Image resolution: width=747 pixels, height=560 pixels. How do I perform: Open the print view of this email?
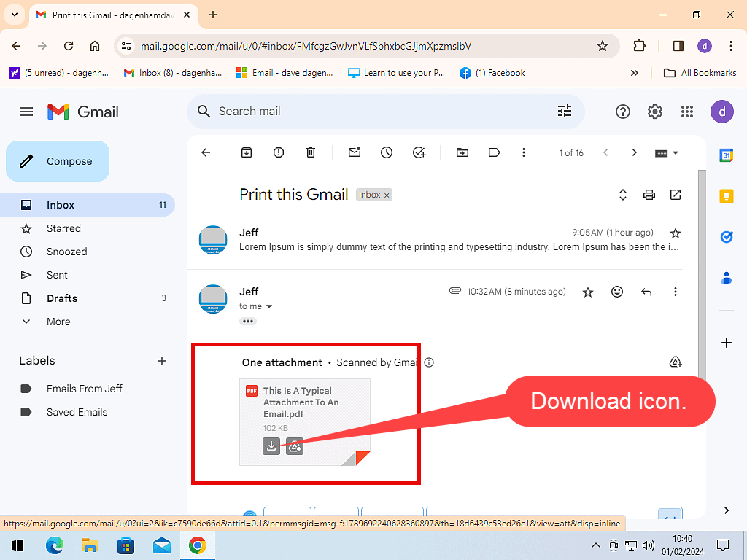649,195
